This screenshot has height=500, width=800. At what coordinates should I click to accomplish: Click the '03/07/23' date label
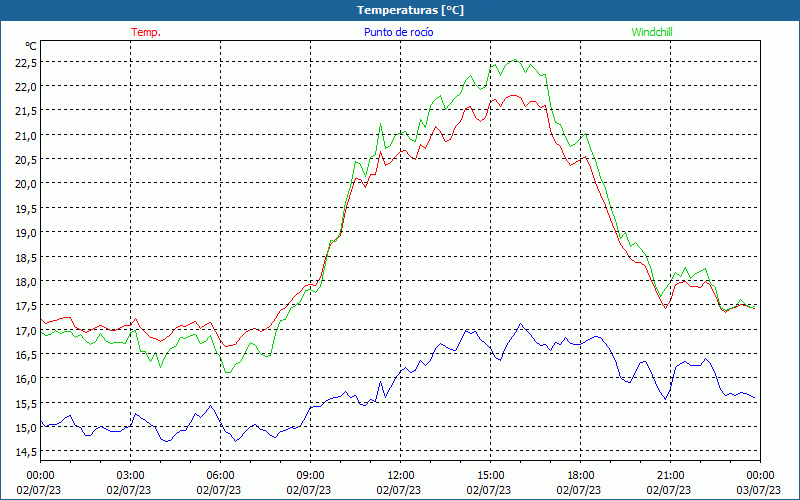click(x=759, y=490)
